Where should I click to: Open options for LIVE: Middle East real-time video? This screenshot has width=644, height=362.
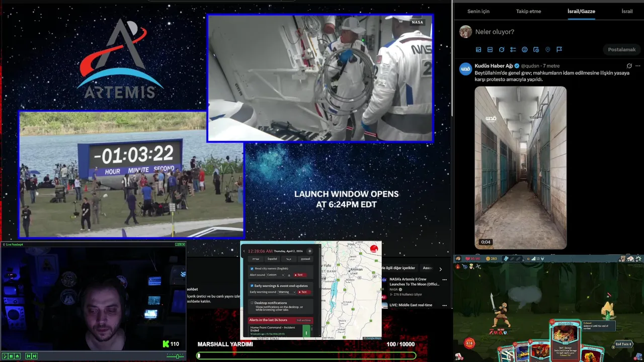pos(444,305)
